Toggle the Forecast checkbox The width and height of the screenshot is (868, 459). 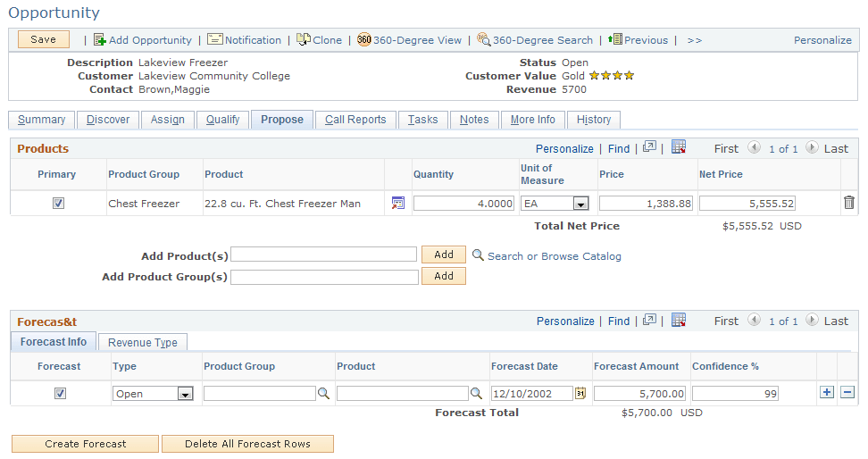[x=60, y=393]
